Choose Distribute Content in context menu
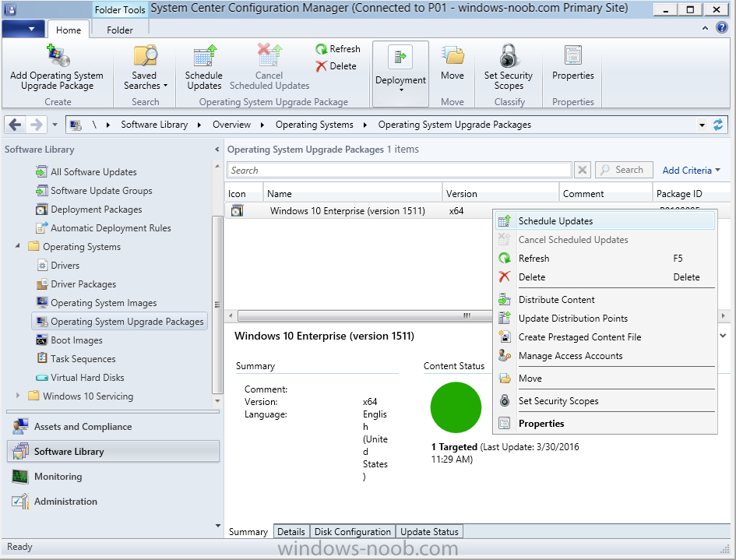Screen dimensions: 736x560 (x=605, y=300)
